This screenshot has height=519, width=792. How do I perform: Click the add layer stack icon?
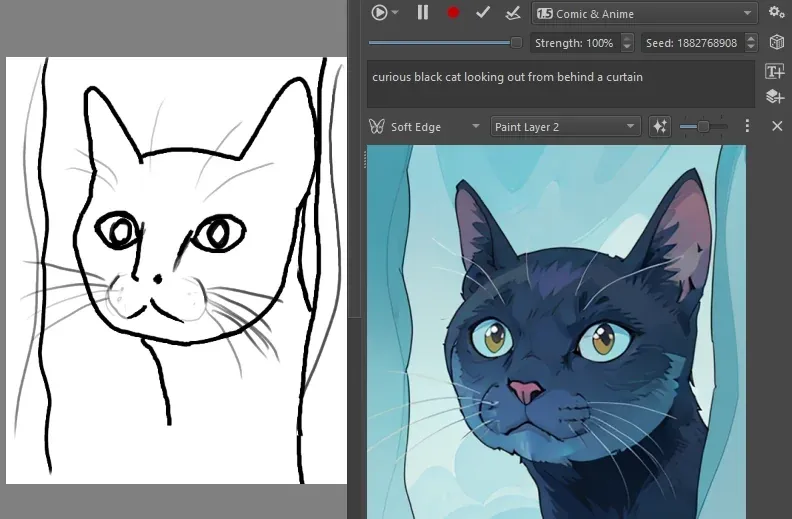pos(775,96)
